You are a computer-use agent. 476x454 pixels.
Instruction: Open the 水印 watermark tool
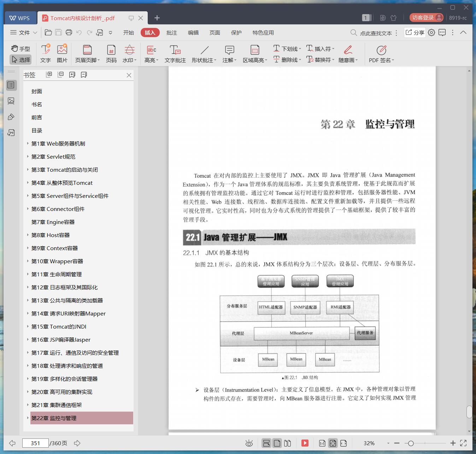pos(130,54)
